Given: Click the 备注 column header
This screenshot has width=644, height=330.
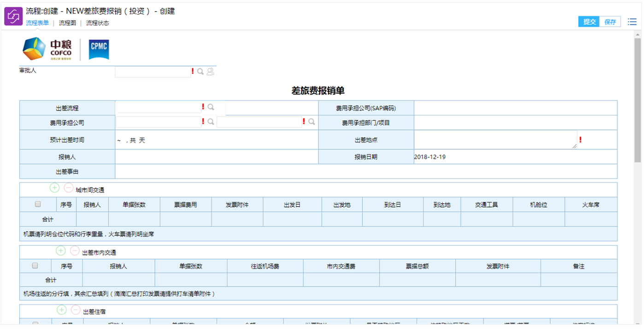Looking at the screenshot, I should [x=579, y=266].
